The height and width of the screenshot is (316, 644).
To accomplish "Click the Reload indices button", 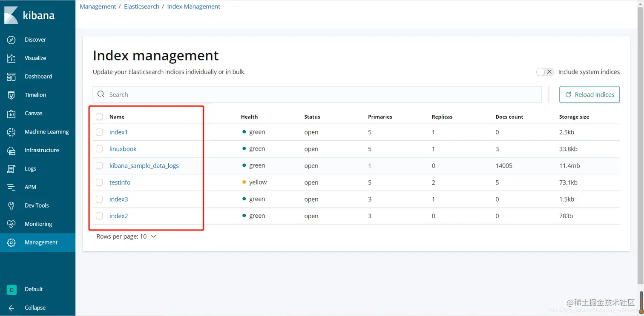I will pyautogui.click(x=589, y=94).
